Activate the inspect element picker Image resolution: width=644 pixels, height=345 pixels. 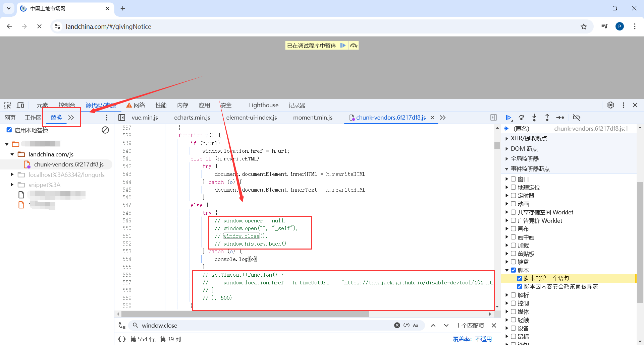(7, 105)
